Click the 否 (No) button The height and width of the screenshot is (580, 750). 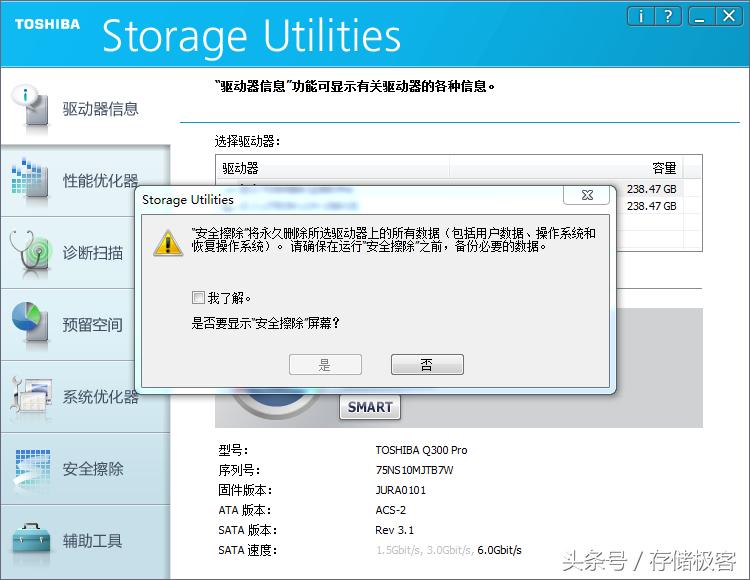427,365
